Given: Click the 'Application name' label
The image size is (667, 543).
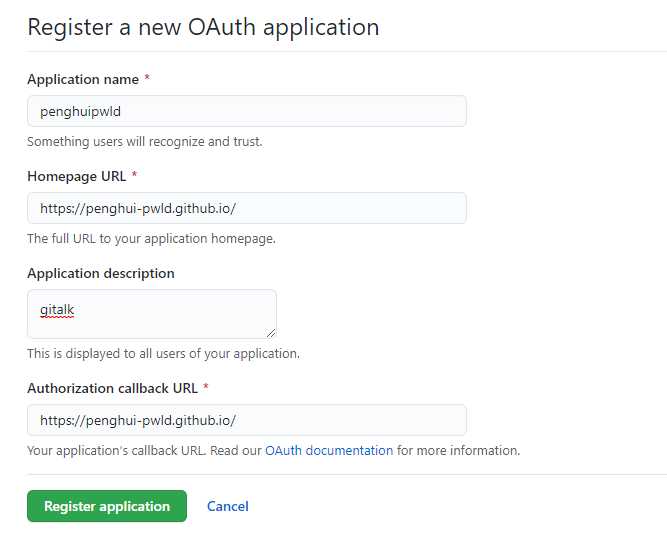Looking at the screenshot, I should pyautogui.click(x=82, y=79).
